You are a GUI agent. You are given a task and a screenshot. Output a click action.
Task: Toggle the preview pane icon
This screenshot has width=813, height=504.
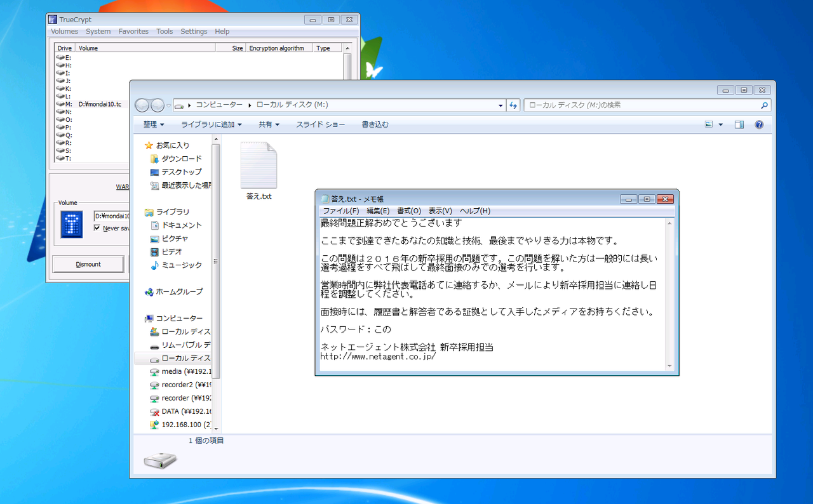coord(739,124)
